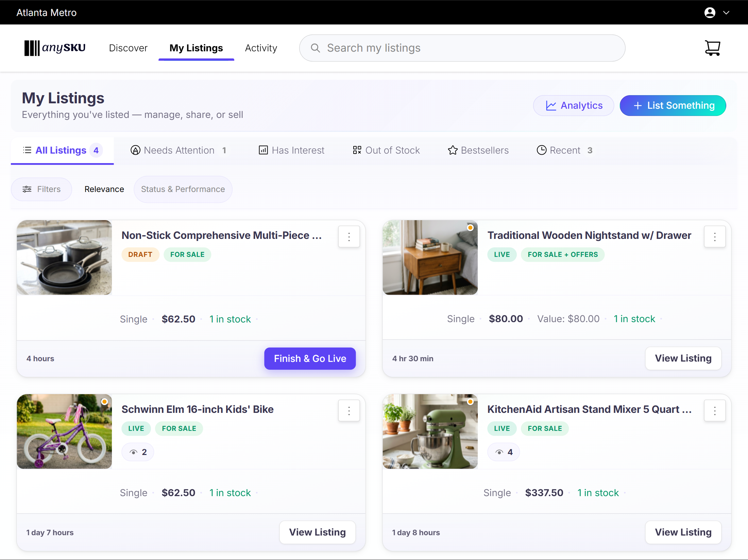Click the view count on KitchenAid mixer listing

(503, 452)
